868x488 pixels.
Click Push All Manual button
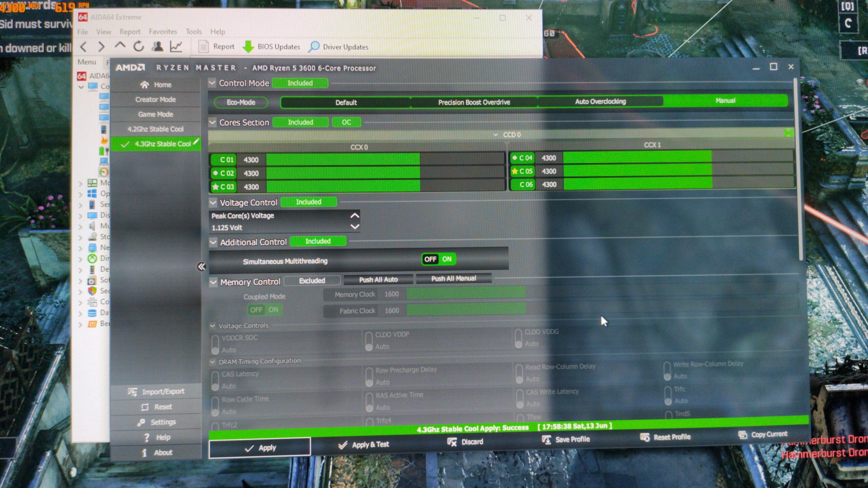454,279
